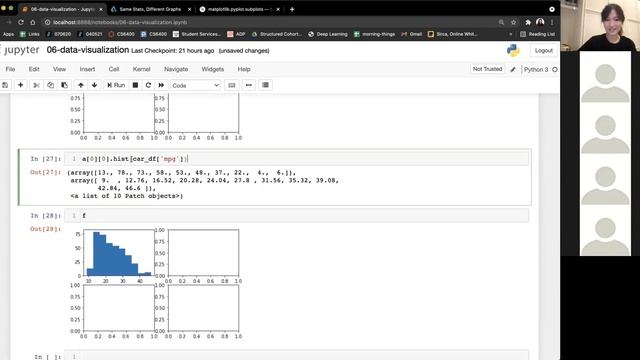Click the empty code cell at the bottom
Image resolution: width=640 pixels, height=360 pixels.
tap(297, 356)
